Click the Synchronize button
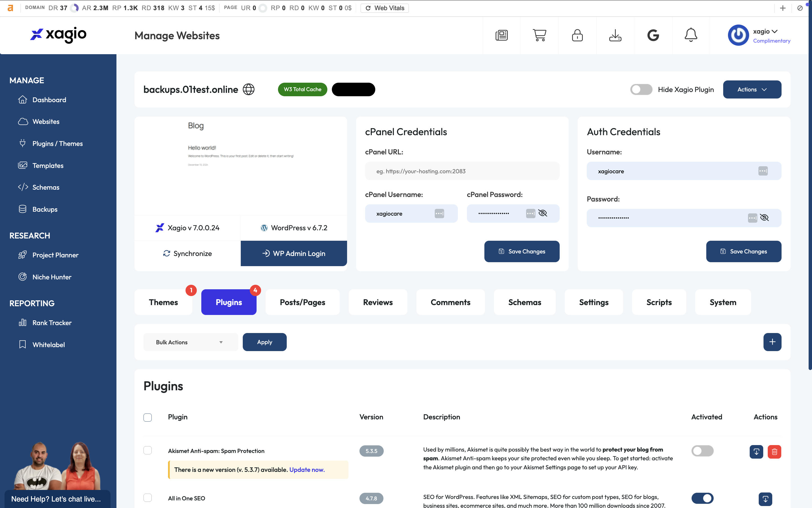The image size is (812, 508). click(187, 253)
